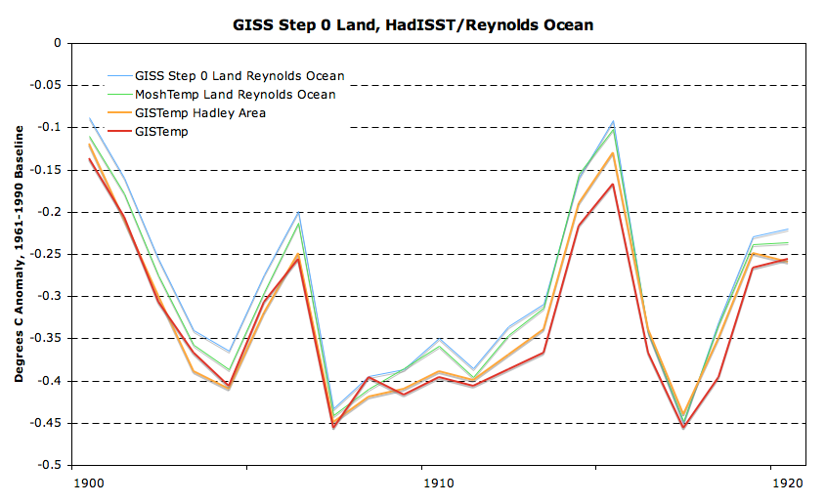Click the 0 tick label on the y-axis
This screenshot has height=504, width=826.
(58, 44)
